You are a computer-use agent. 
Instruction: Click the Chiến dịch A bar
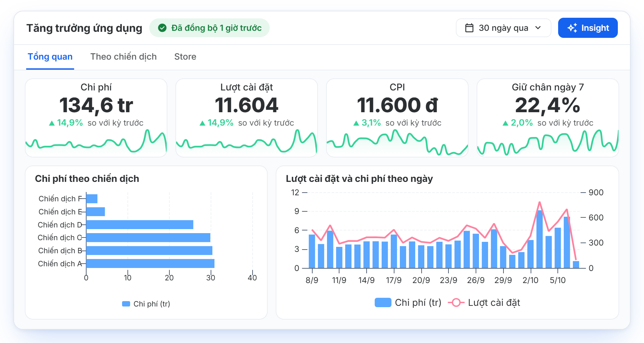tap(150, 264)
